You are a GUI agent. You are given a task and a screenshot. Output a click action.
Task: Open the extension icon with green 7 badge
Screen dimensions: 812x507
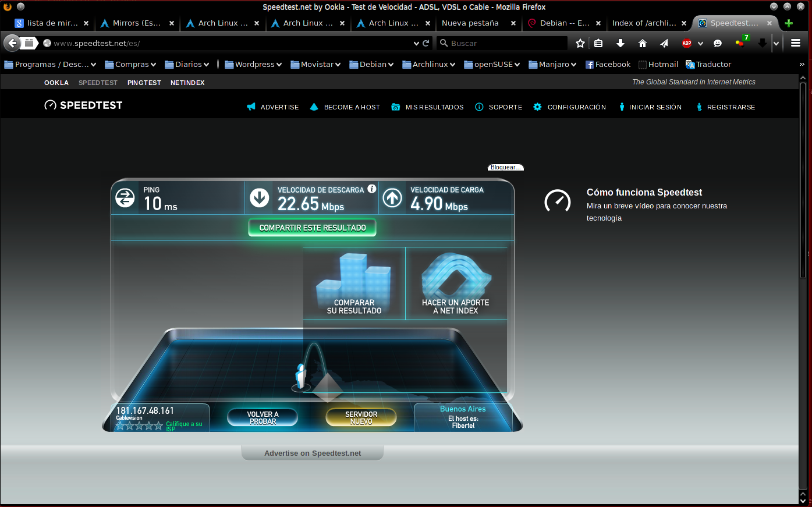(x=742, y=42)
